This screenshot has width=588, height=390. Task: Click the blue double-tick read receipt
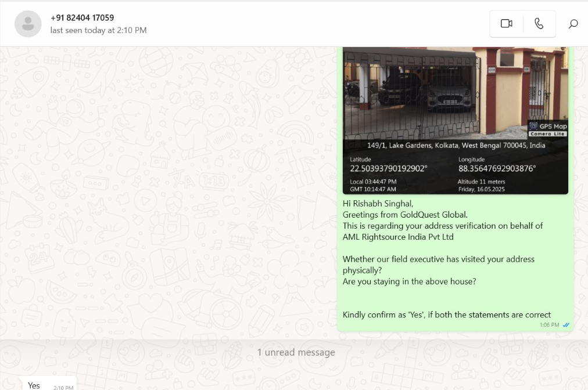tap(566, 325)
